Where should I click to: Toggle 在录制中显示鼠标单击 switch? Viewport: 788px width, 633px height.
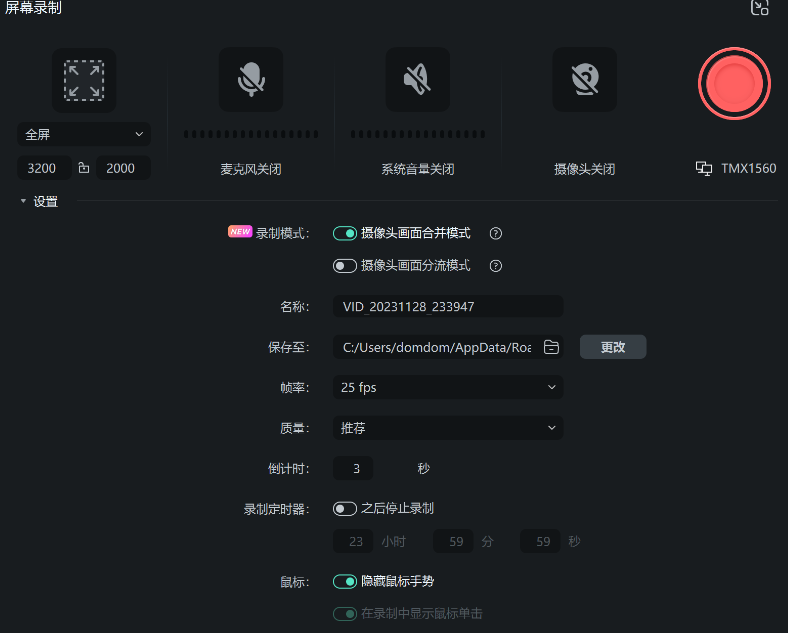pyautogui.click(x=345, y=614)
